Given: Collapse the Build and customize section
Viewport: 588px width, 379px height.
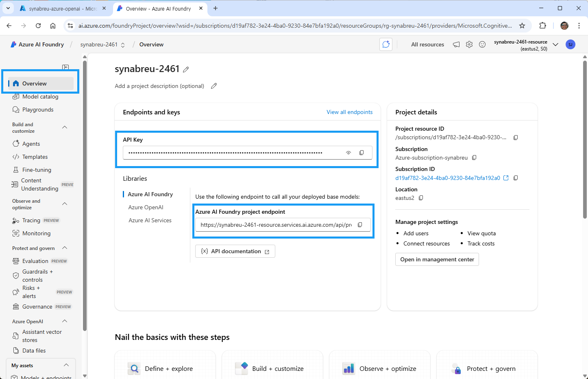Looking at the screenshot, I should coord(65,127).
